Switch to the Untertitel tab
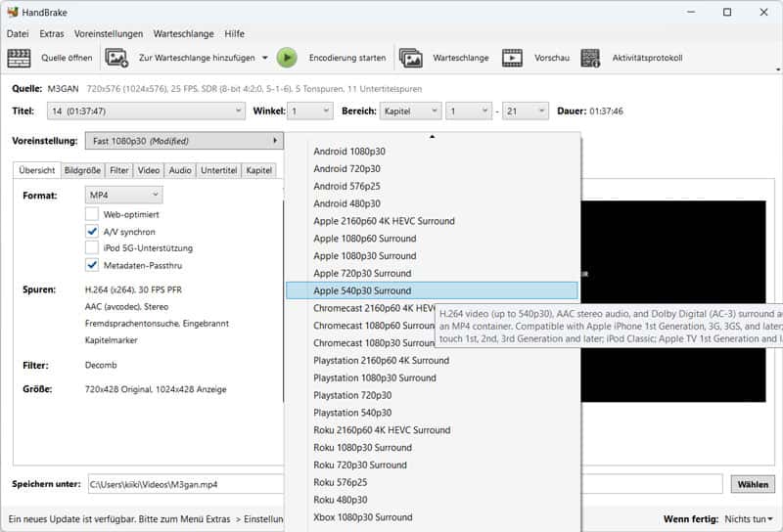 coord(218,170)
